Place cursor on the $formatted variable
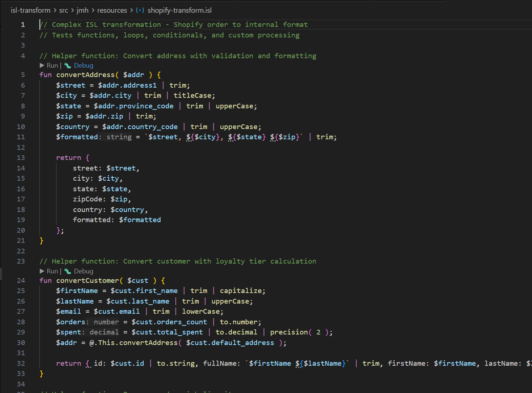 pos(77,137)
